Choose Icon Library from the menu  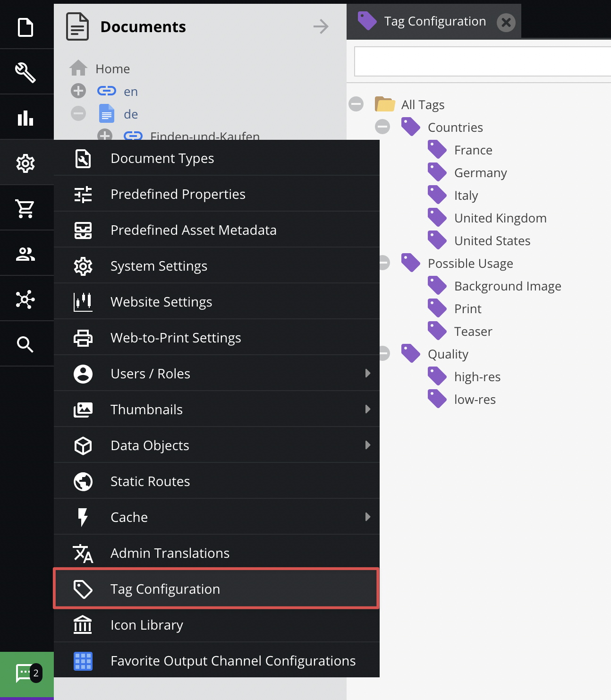(x=217, y=625)
